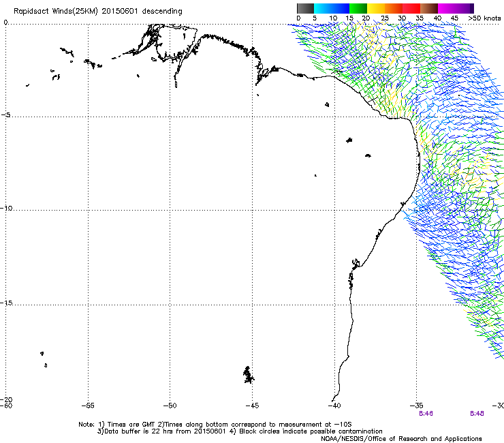
Task: Pick the yellow 20-25 knots legend segment
Action: click(376, 8)
